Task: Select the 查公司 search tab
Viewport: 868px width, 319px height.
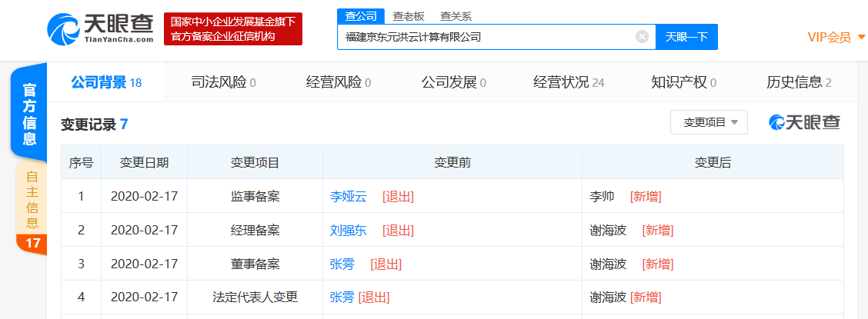Action: click(360, 16)
